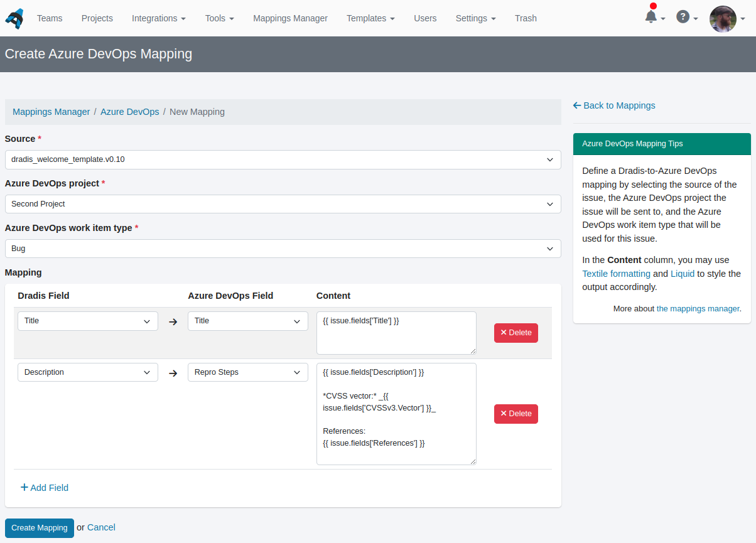Delete the Title mapping row

pyautogui.click(x=516, y=333)
